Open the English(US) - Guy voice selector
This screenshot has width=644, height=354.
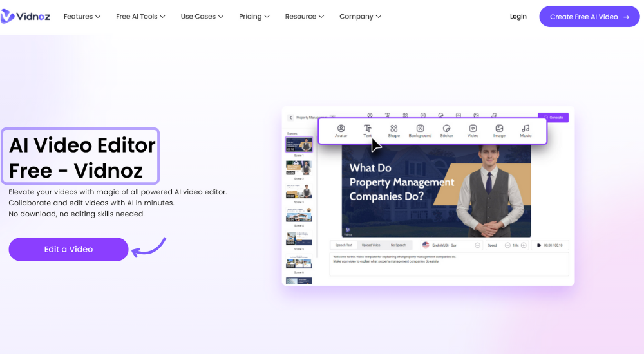click(x=451, y=245)
